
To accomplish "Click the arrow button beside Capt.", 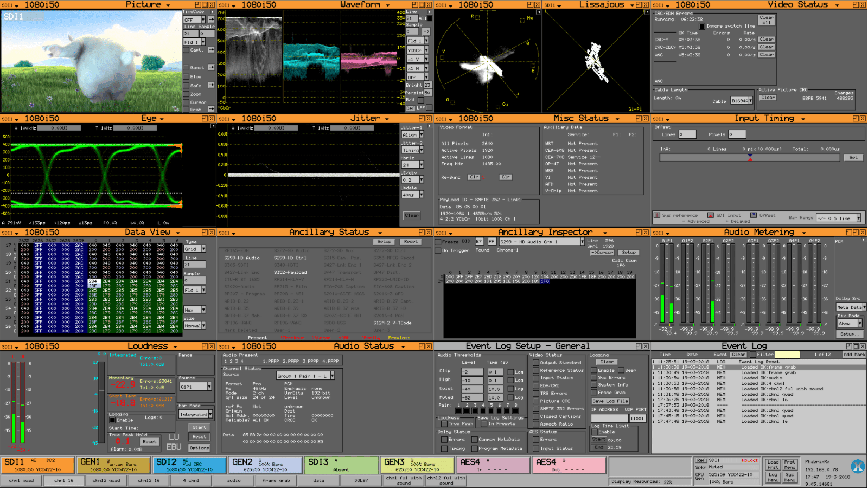I will coord(212,50).
